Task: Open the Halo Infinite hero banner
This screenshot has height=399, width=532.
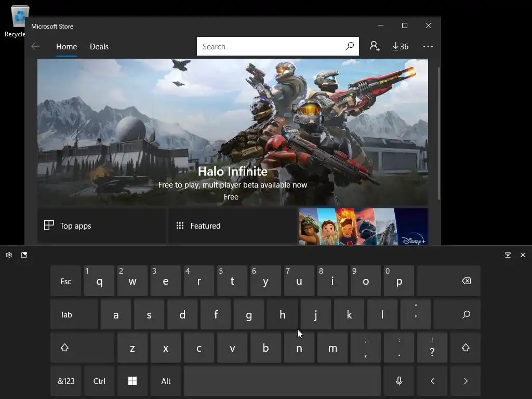Action: [233, 132]
